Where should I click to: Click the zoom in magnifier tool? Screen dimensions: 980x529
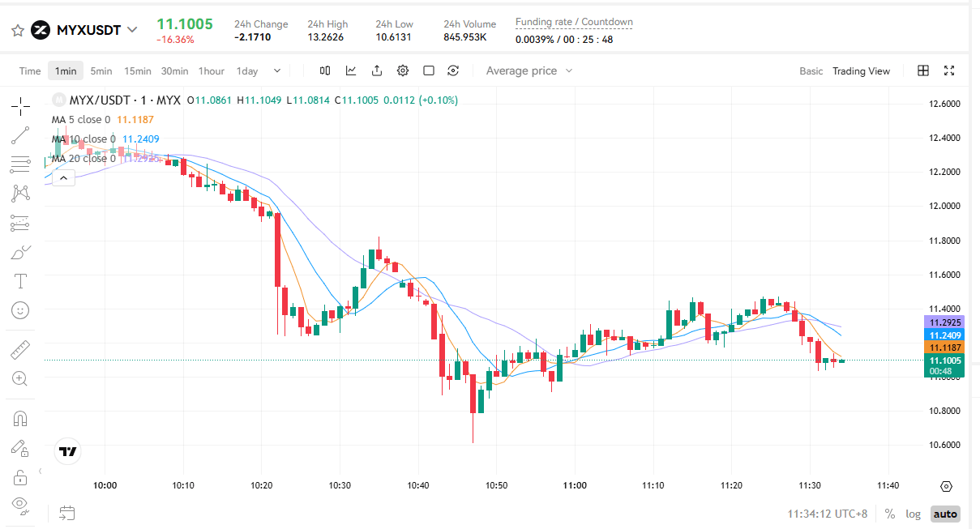tap(20, 378)
